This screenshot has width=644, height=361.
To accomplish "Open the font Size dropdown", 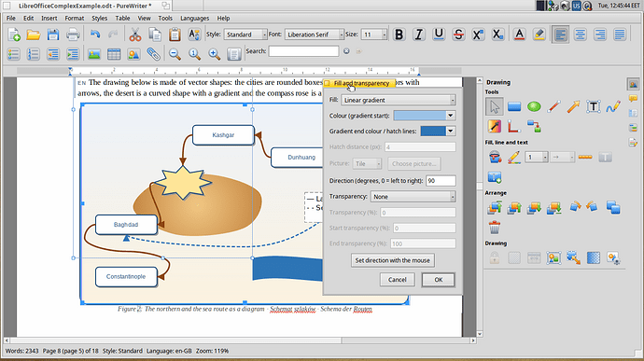I will tap(374, 35).
